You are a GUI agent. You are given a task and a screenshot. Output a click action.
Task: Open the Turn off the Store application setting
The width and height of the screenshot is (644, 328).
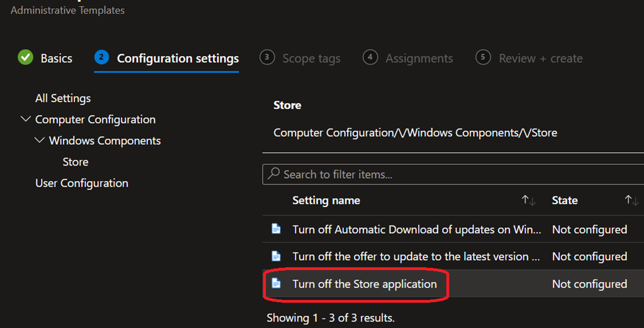(364, 284)
